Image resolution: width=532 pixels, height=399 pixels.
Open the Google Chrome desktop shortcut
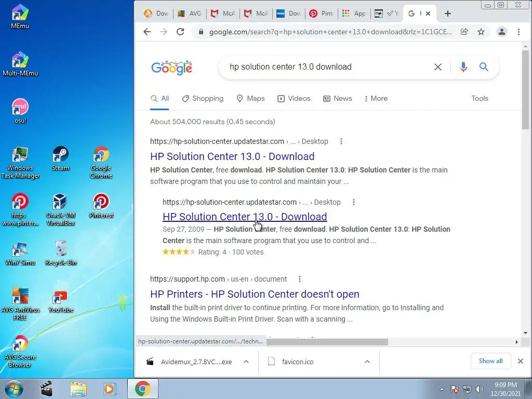click(x=101, y=163)
